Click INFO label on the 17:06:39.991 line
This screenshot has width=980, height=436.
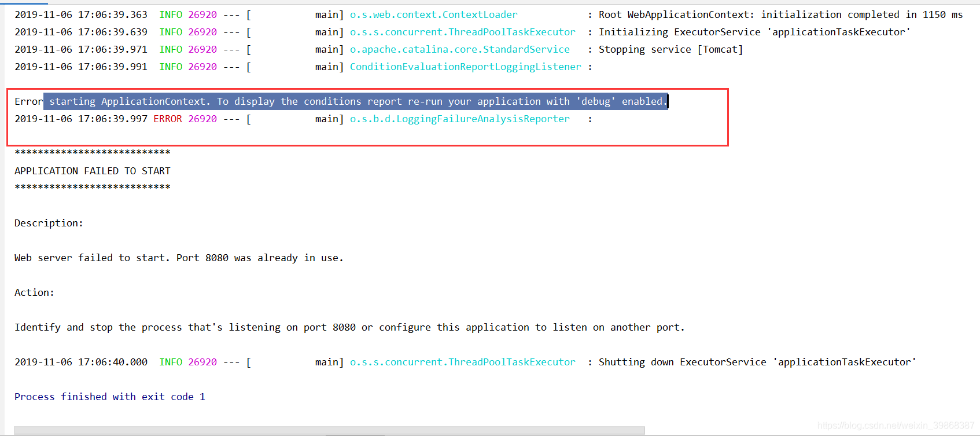point(171,67)
